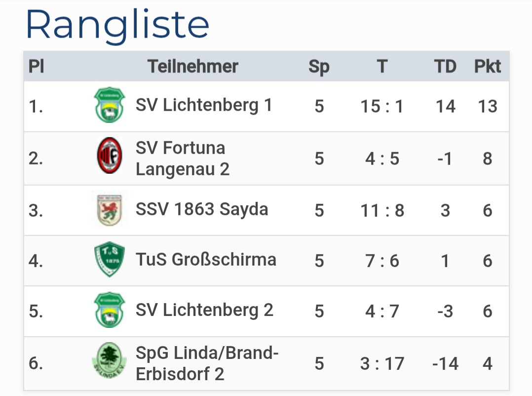The height and width of the screenshot is (396, 532).
Task: Click the Teilnehmer column header
Action: coord(193,66)
